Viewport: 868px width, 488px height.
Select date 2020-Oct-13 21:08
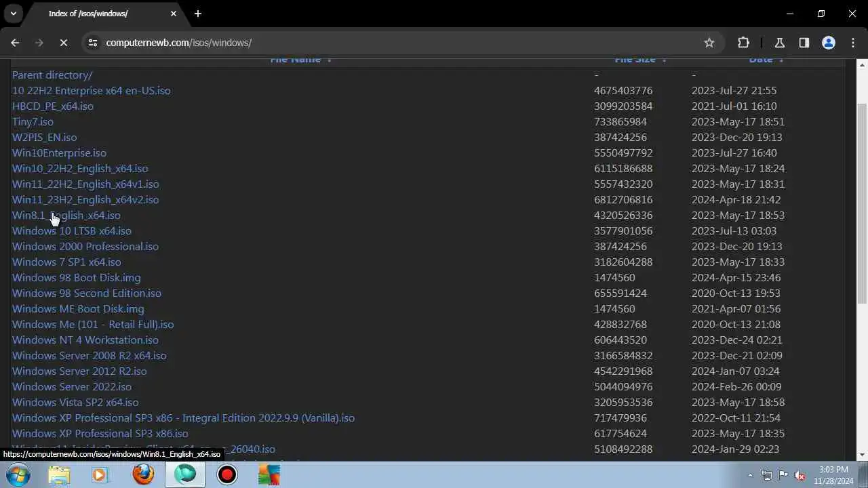pyautogui.click(x=736, y=324)
